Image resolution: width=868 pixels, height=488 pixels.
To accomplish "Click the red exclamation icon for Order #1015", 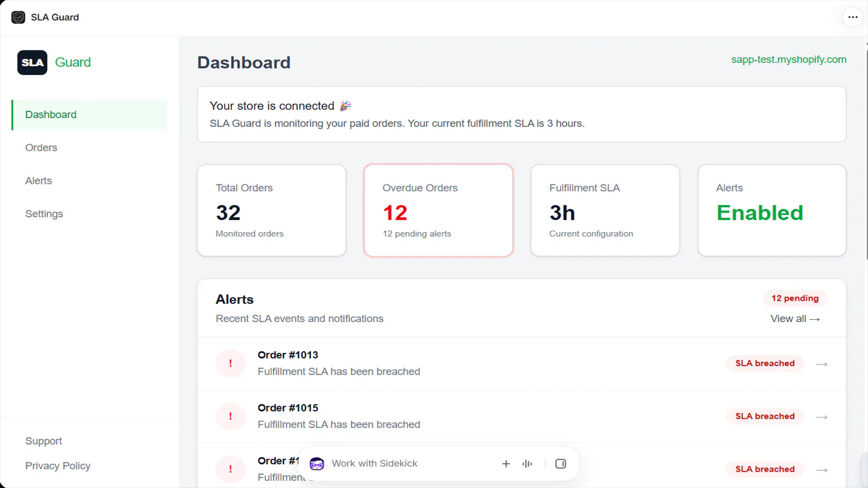I will point(231,416).
